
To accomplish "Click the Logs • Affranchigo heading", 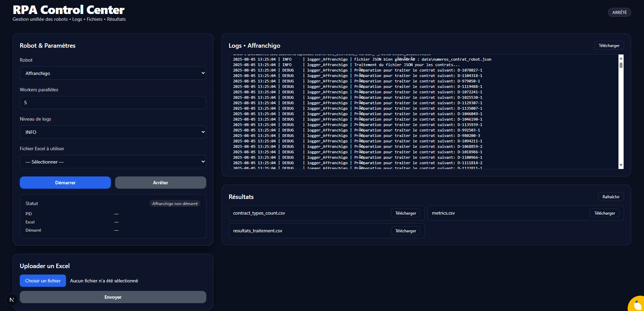I will (255, 46).
